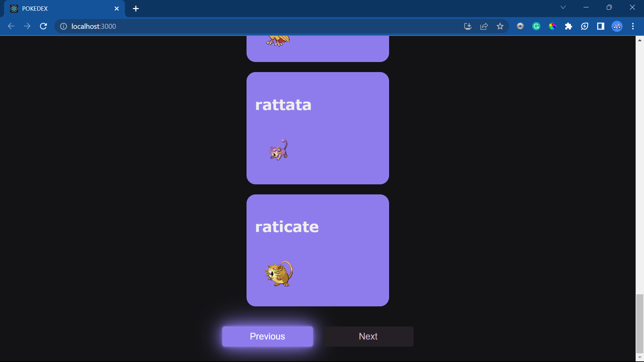Click the bicycle extension icon

point(617,26)
